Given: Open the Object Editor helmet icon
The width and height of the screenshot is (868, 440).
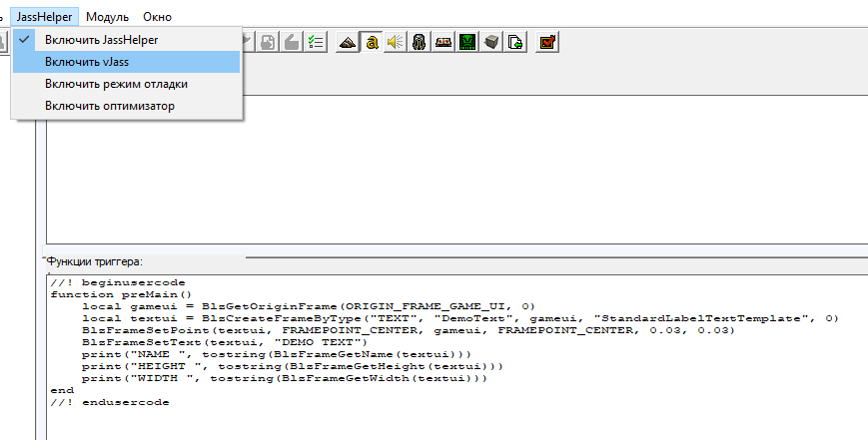Looking at the screenshot, I should (420, 42).
